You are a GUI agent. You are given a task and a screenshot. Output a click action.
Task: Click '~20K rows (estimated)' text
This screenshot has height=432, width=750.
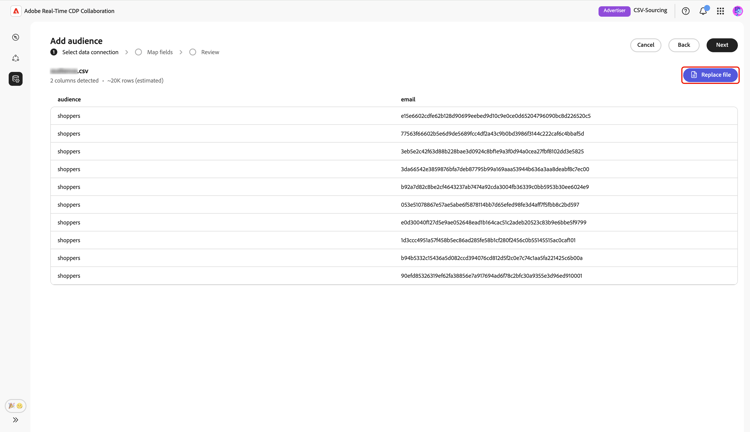135,81
